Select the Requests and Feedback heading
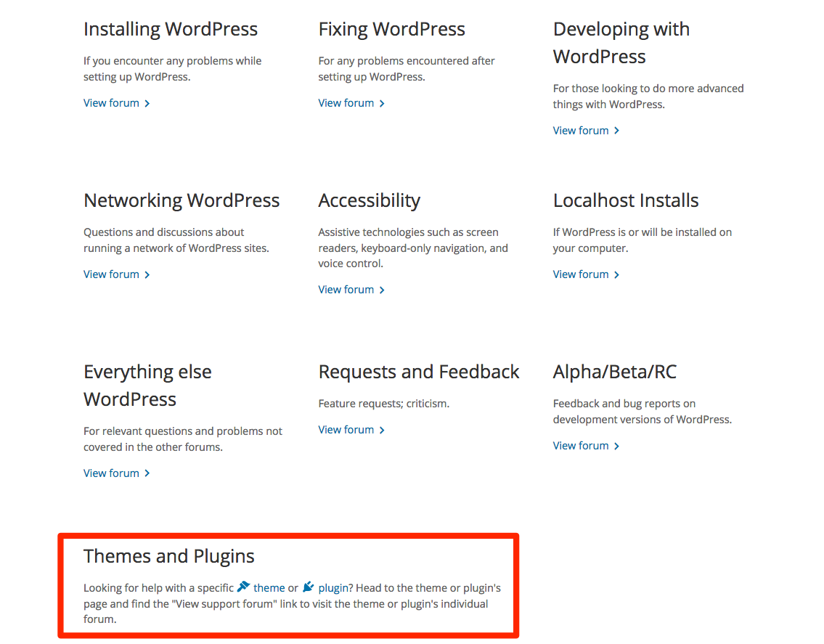 (x=419, y=372)
